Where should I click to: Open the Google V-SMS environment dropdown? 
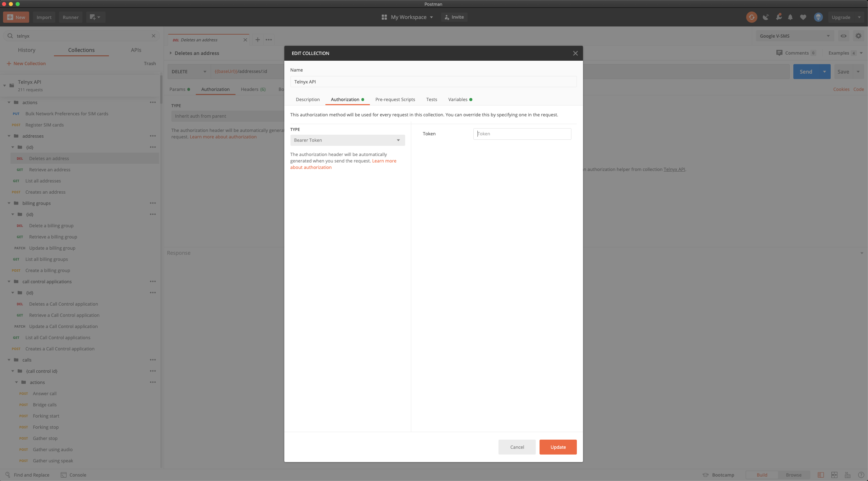[795, 36]
